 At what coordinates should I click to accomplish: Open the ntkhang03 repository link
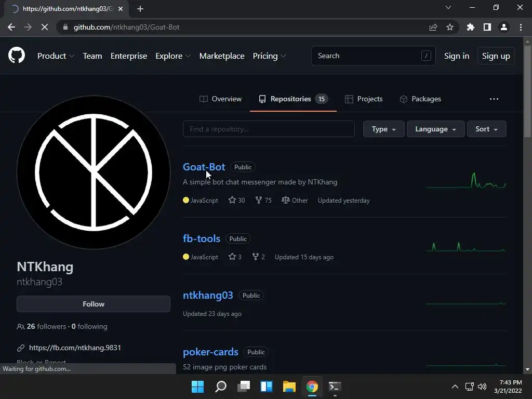pos(208,295)
